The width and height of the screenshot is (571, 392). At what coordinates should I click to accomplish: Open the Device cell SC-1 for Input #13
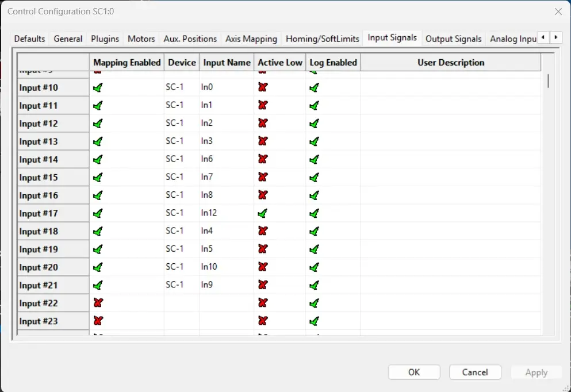(x=181, y=141)
